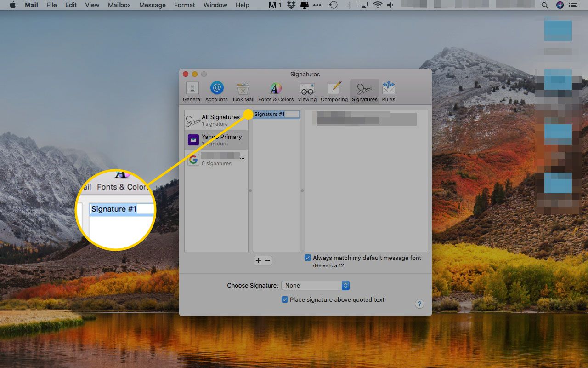Image resolution: width=588 pixels, height=368 pixels.
Task: Open the Rules preferences pane
Action: coord(388,92)
